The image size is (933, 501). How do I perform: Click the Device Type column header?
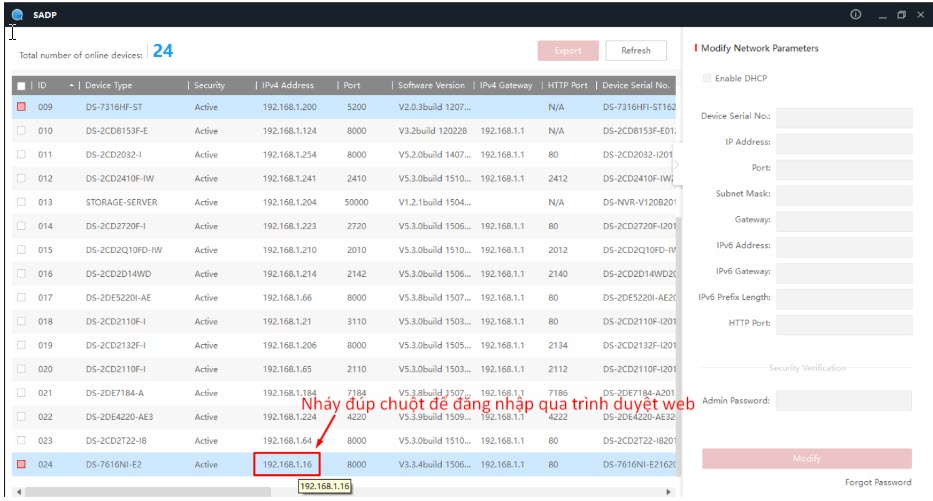click(109, 86)
